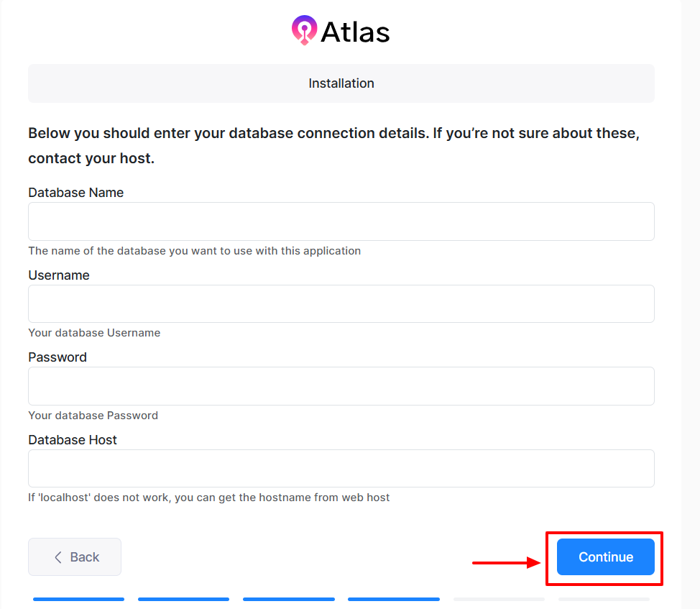Focus the Database Name input field

point(341,221)
